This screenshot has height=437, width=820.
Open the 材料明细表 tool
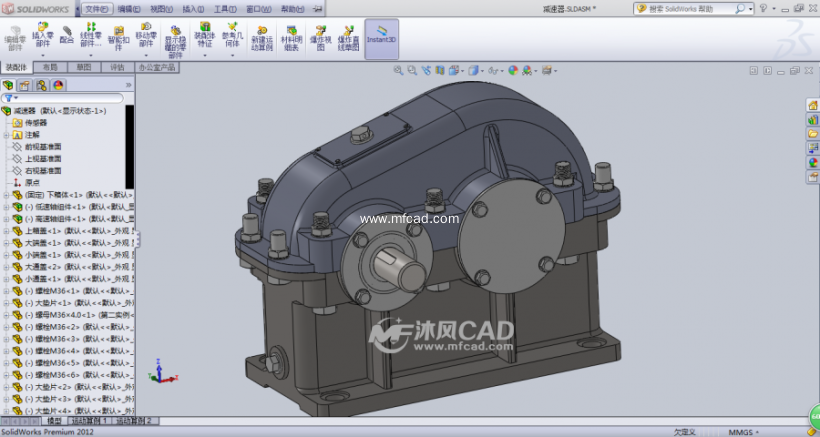click(292, 38)
